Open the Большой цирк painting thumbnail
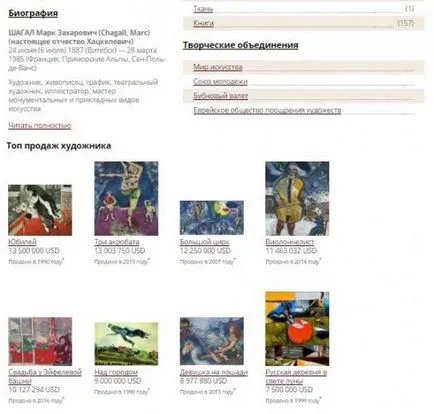This screenshot has height=414, width=434. click(x=212, y=218)
